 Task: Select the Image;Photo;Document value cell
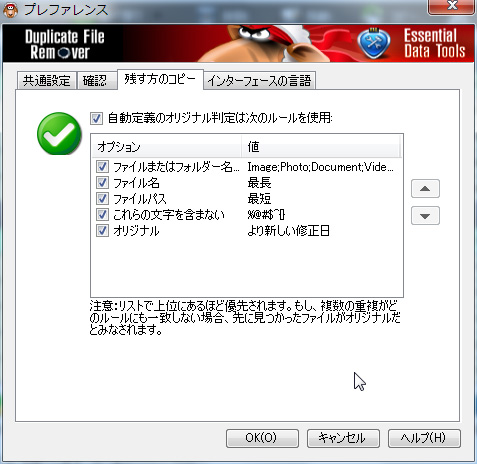pos(320,167)
